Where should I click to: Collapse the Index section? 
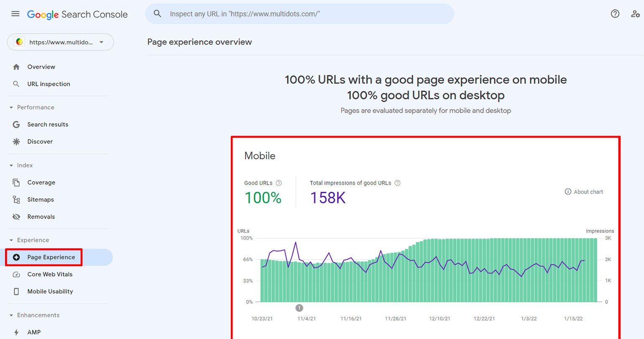pyautogui.click(x=11, y=166)
